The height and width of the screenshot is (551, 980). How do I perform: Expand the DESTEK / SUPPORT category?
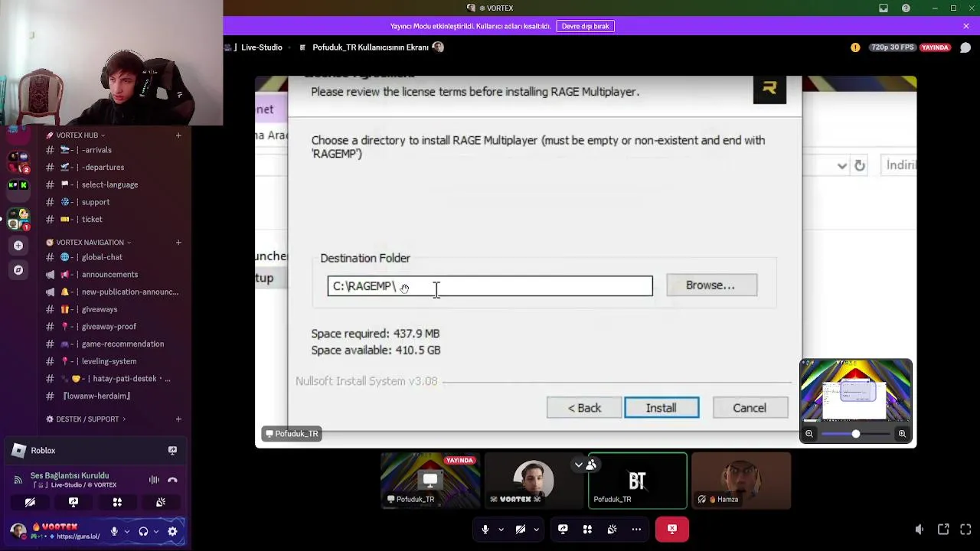point(86,419)
